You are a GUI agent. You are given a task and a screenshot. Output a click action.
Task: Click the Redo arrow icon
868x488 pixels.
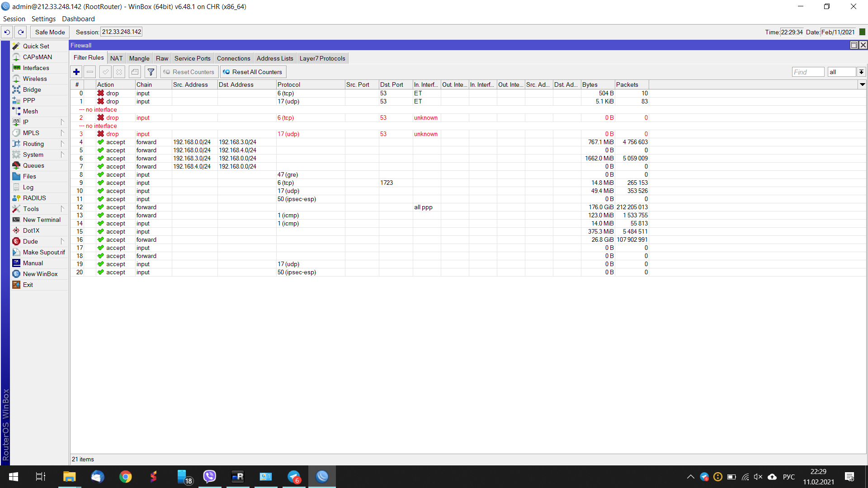pyautogui.click(x=21, y=32)
